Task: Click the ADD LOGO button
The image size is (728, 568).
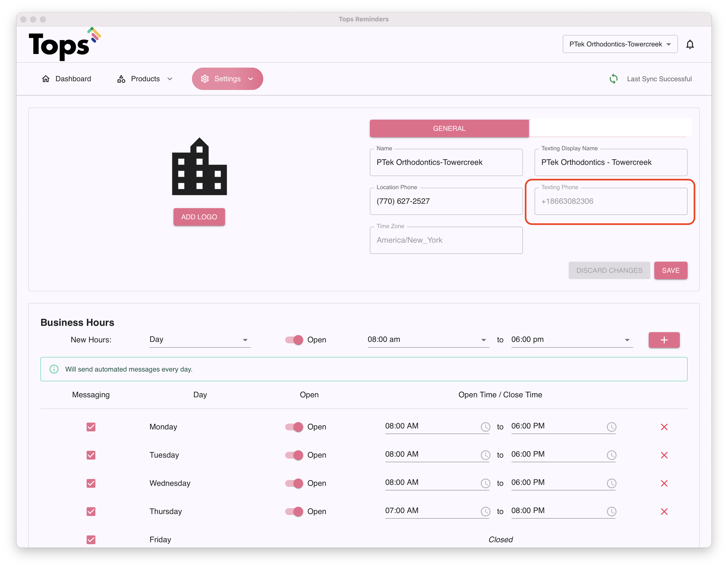Action: pyautogui.click(x=199, y=217)
